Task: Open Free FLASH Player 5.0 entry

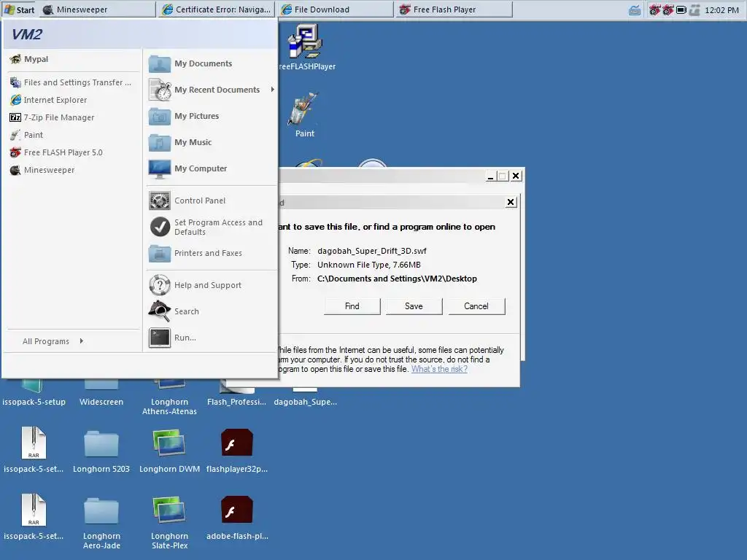Action: click(56, 152)
